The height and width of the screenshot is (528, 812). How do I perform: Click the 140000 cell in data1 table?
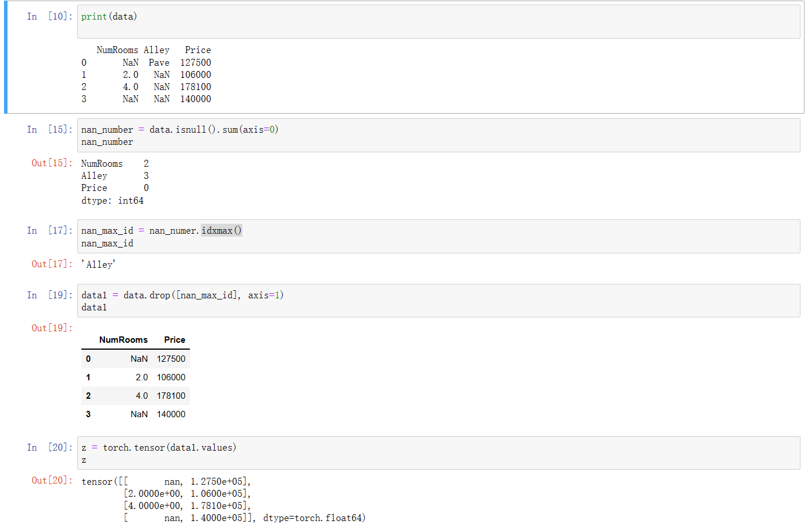tap(171, 414)
